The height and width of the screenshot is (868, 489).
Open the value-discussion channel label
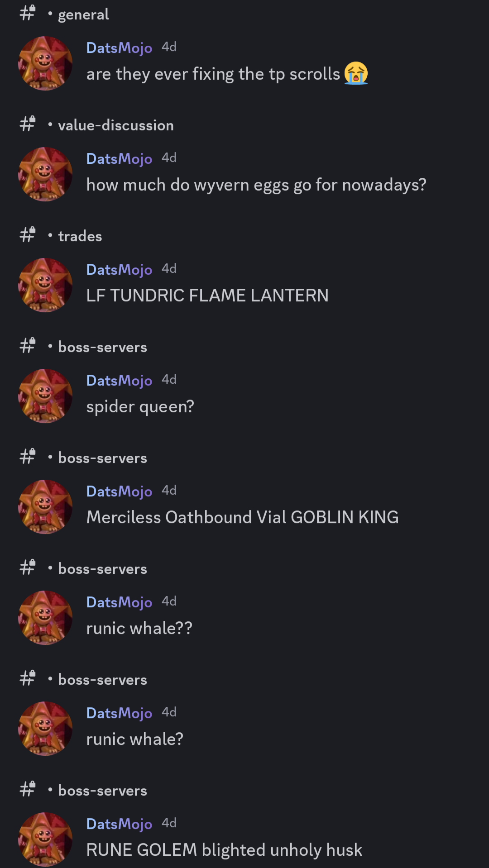(x=116, y=125)
